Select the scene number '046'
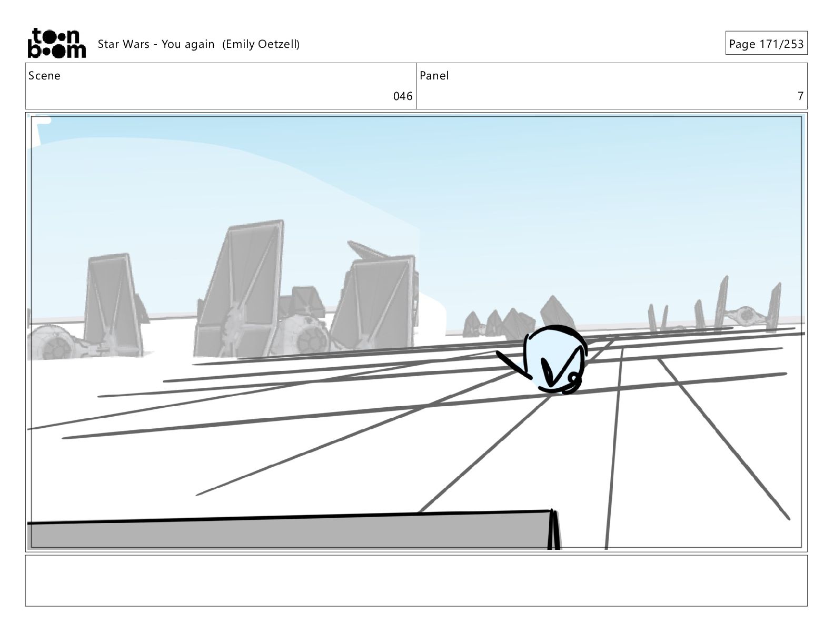Screen dimensions: 834x644 tap(403, 96)
